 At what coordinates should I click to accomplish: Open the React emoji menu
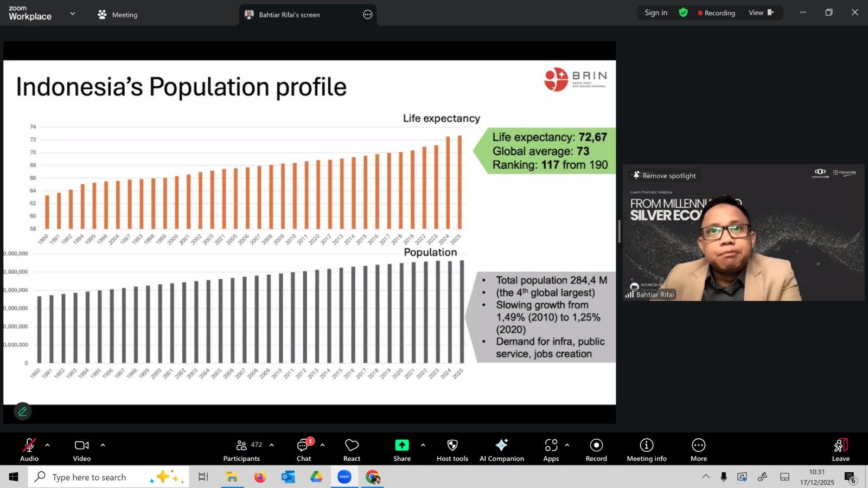352,450
